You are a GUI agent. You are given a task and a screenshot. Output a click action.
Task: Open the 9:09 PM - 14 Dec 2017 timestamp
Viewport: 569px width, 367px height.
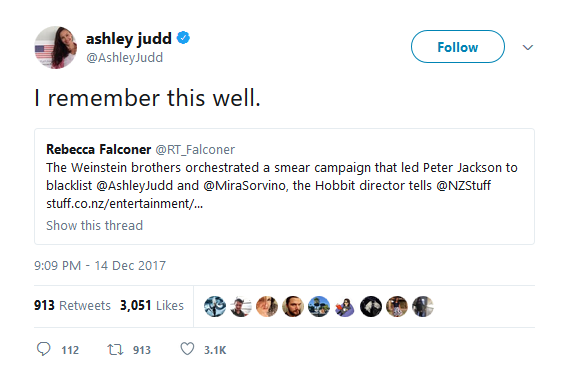tap(100, 266)
